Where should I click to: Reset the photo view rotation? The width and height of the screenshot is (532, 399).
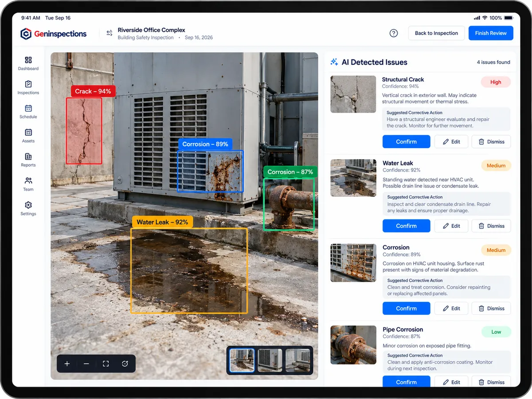pos(125,364)
